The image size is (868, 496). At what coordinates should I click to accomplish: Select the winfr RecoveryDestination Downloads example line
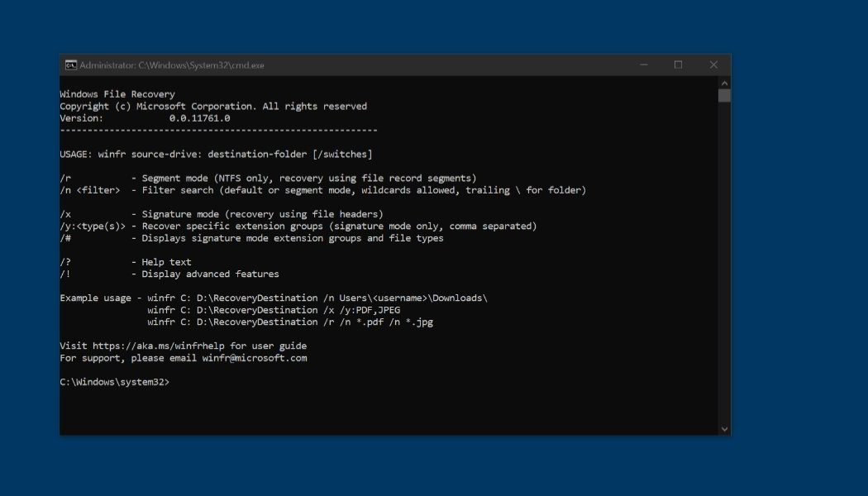tap(273, 298)
